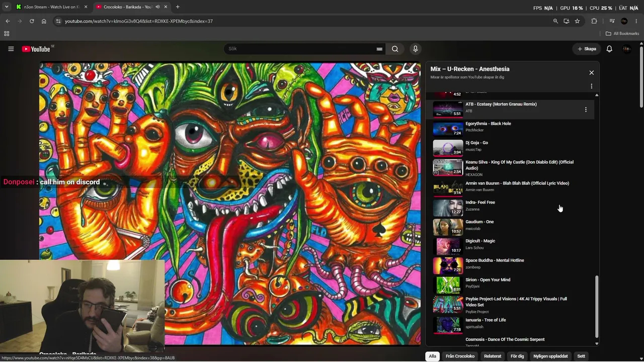Viewport: 644px width, 362px height.
Task: Select the För dig filter chip
Action: (x=517, y=356)
